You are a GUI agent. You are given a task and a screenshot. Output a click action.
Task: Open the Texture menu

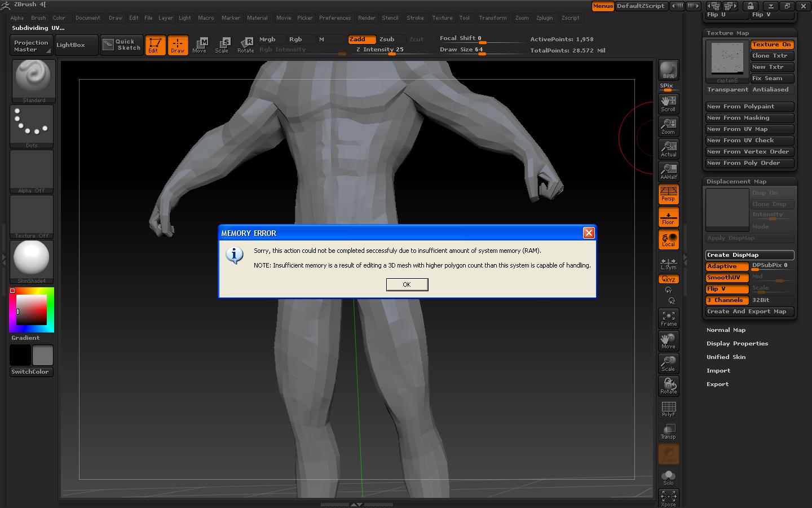click(x=442, y=17)
